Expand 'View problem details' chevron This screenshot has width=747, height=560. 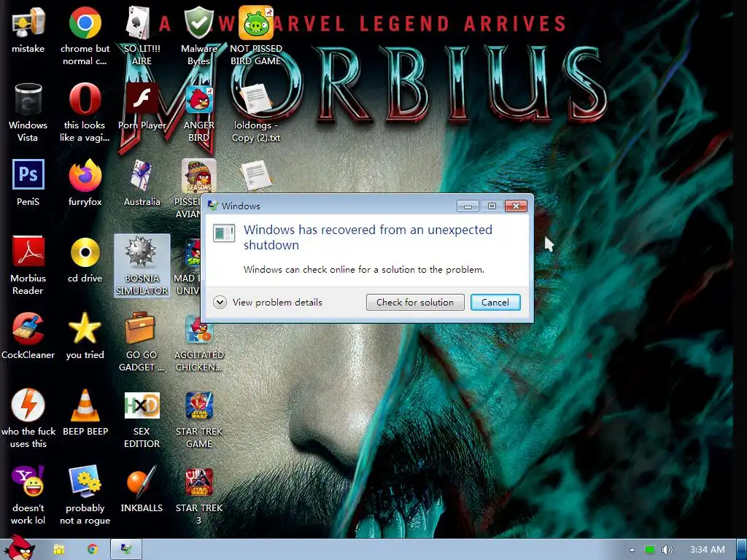(x=220, y=303)
